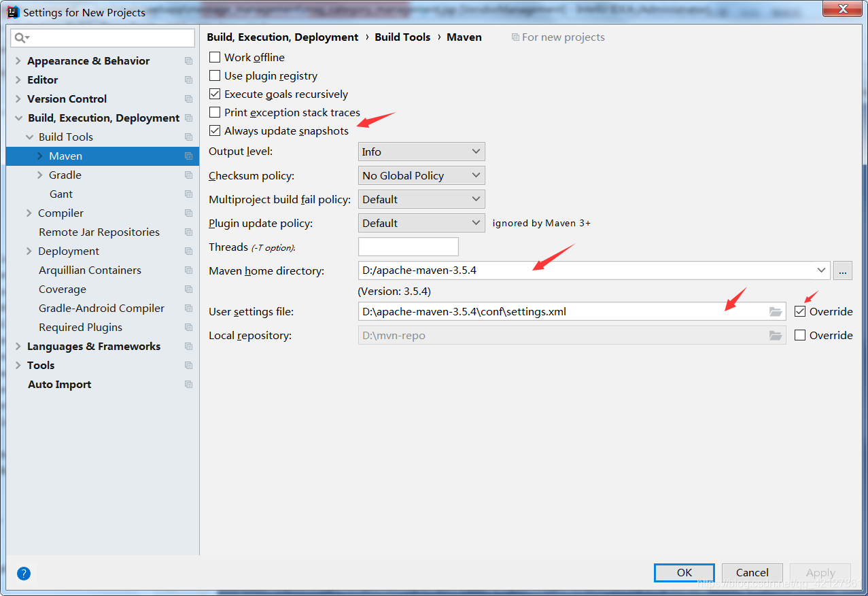Click Build Tools in the breadcrumb

point(402,37)
